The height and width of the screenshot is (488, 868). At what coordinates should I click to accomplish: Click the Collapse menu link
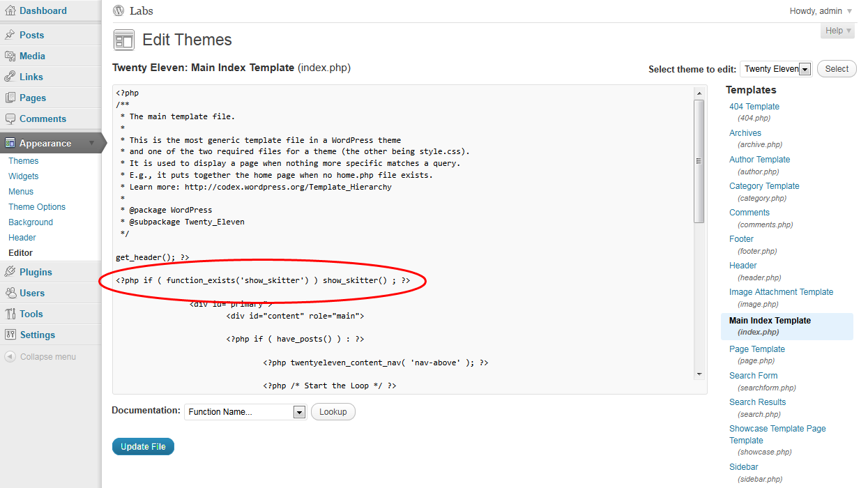(x=47, y=356)
